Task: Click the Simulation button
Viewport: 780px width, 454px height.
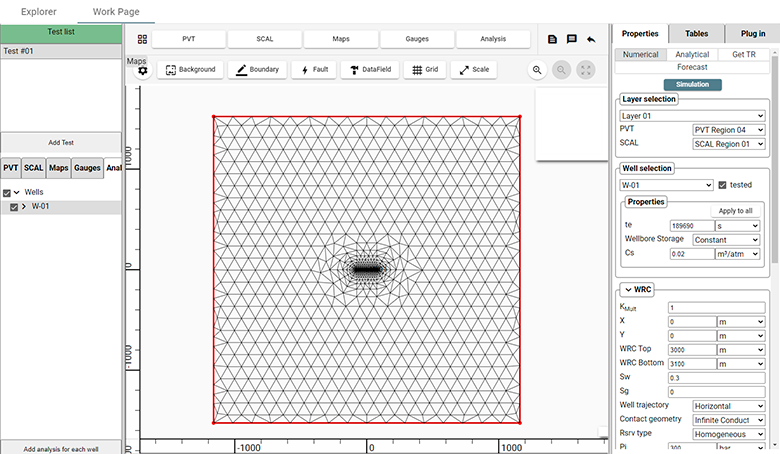Action: [692, 85]
